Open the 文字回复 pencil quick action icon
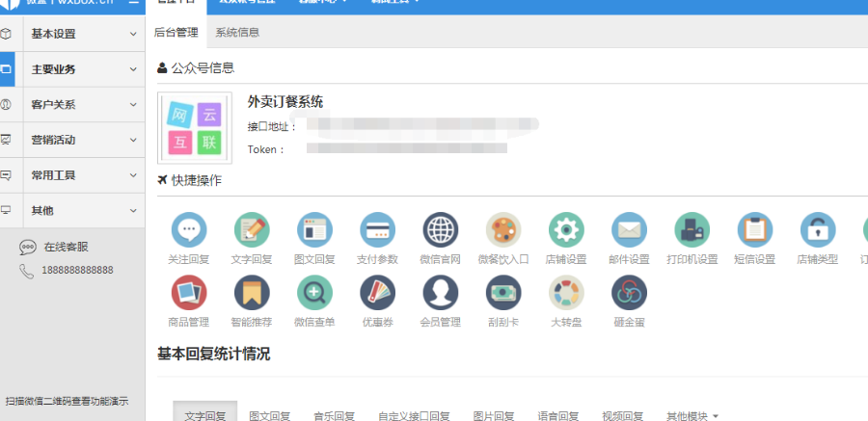Image resolution: width=868 pixels, height=421 pixels. point(252,229)
